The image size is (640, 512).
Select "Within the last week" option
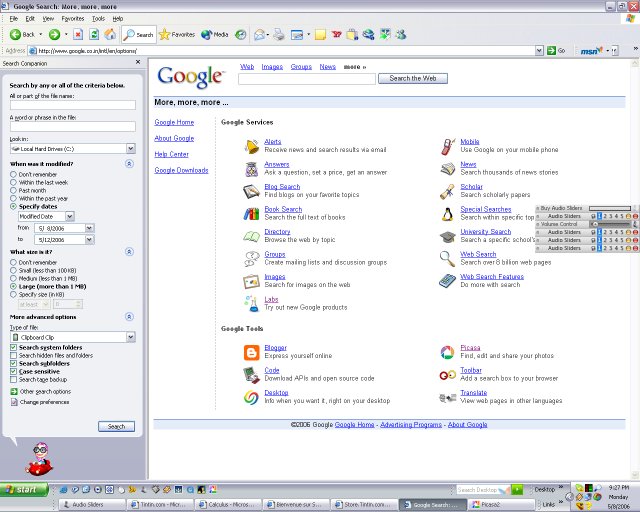click(13, 183)
